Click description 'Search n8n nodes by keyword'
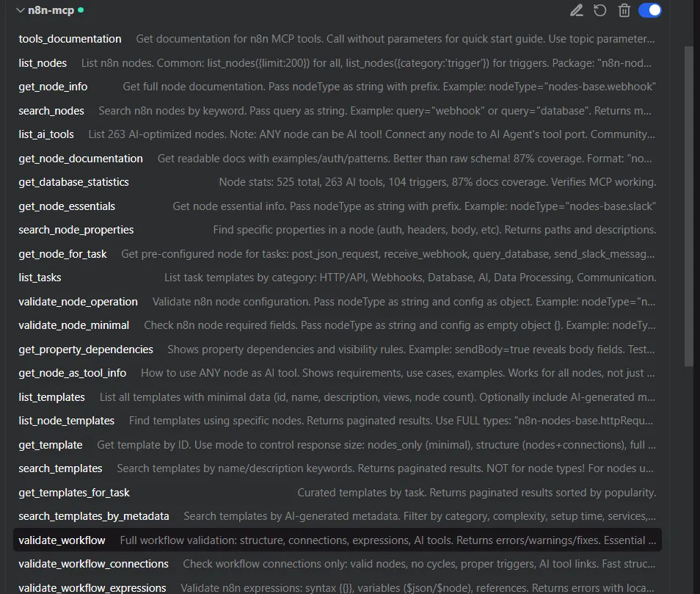700x594 pixels. click(x=374, y=111)
